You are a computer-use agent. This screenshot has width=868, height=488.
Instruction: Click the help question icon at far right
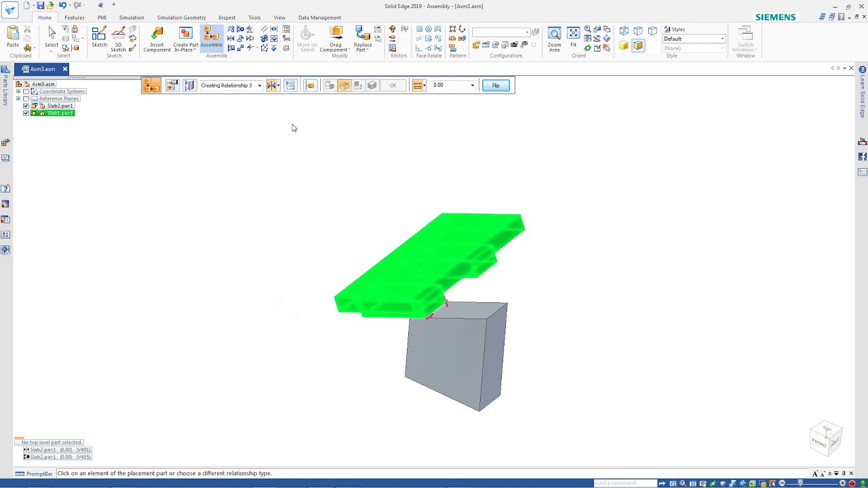(863, 70)
